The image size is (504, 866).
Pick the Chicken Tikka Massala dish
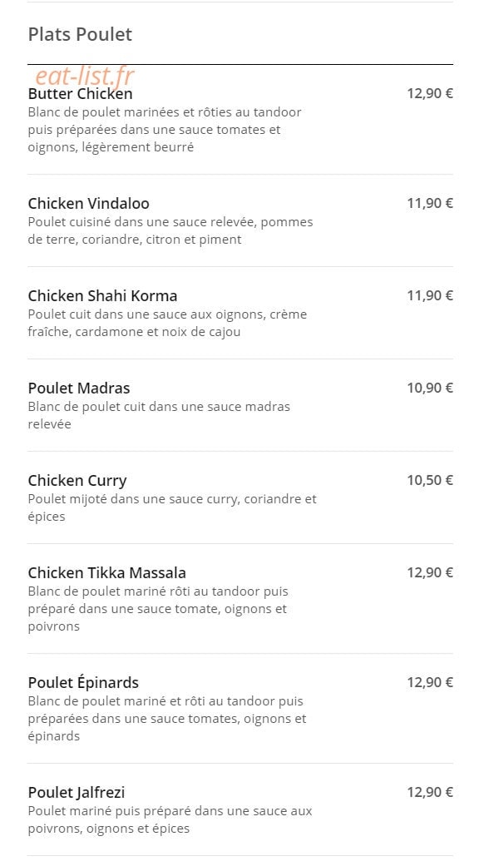(107, 572)
